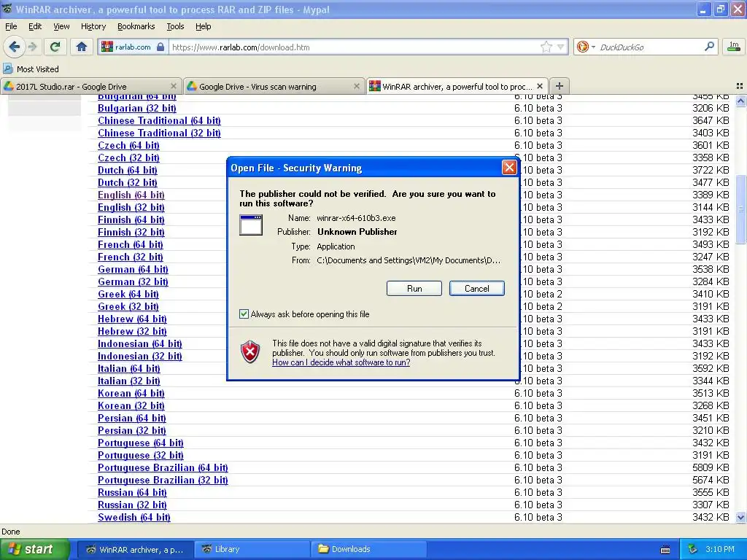This screenshot has width=747, height=560.
Task: Open the URL history dropdown arrow
Action: (x=561, y=47)
